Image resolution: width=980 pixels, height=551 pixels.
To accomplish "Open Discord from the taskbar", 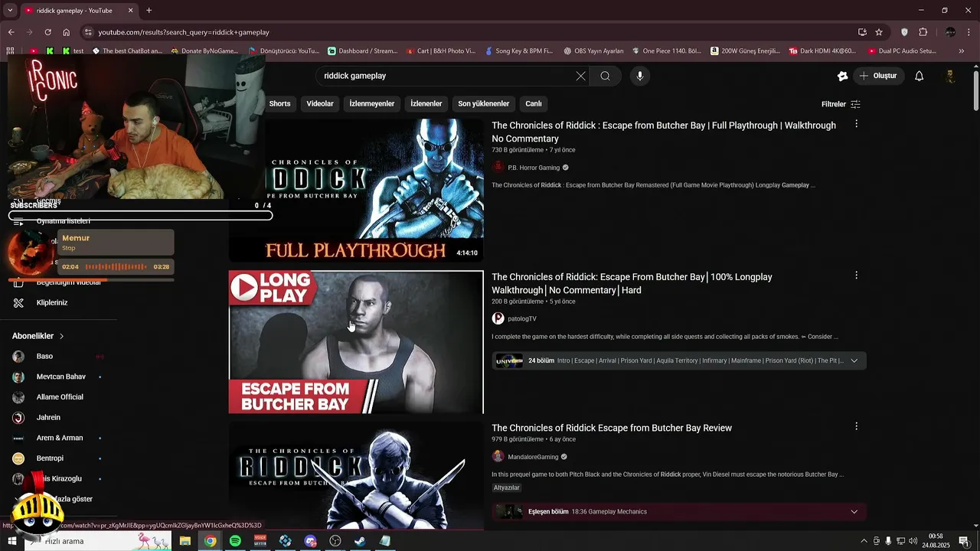I will coord(310,541).
